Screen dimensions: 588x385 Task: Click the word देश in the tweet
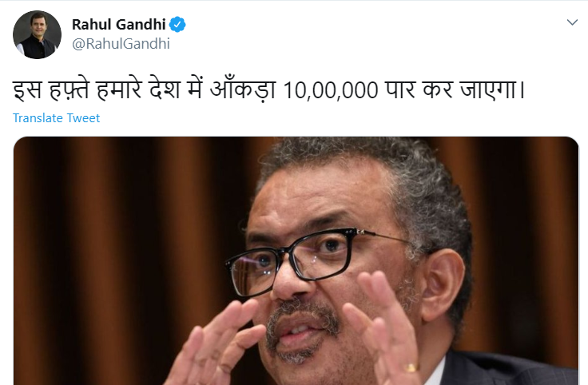pos(165,90)
